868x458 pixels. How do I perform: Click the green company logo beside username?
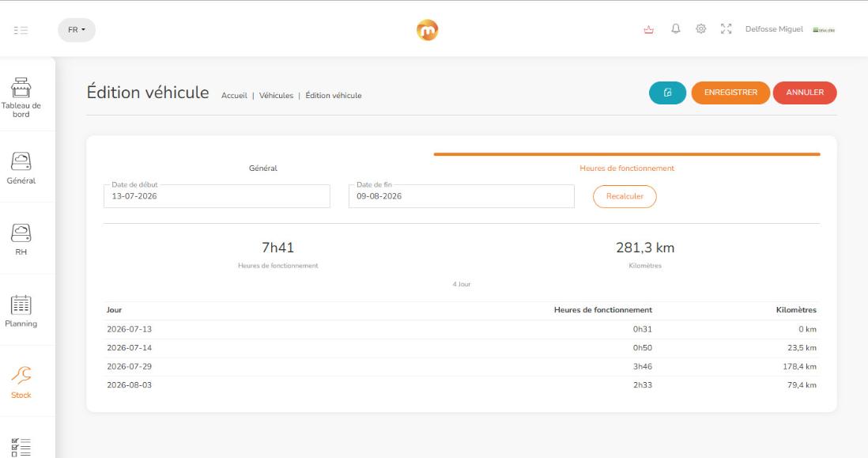coord(824,30)
